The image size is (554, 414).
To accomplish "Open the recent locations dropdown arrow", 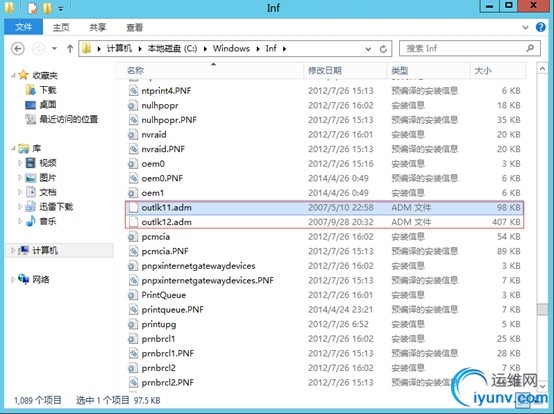I will point(54,48).
